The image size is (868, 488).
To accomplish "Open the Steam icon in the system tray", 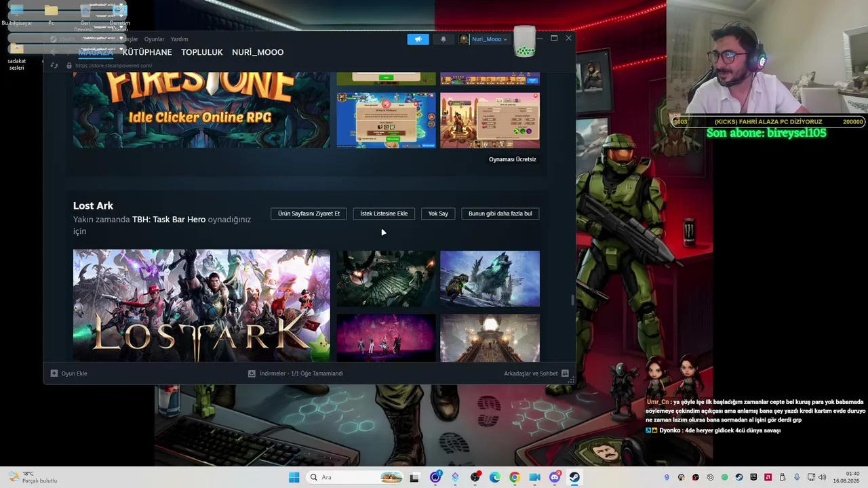I will (739, 477).
